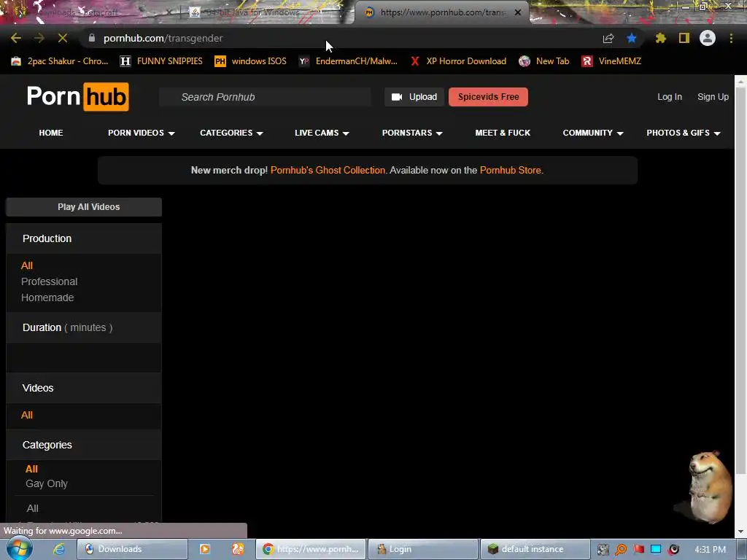Viewport: 747px width, 560px height.
Task: Launch Internet Explorer from taskbar
Action: tap(58, 549)
